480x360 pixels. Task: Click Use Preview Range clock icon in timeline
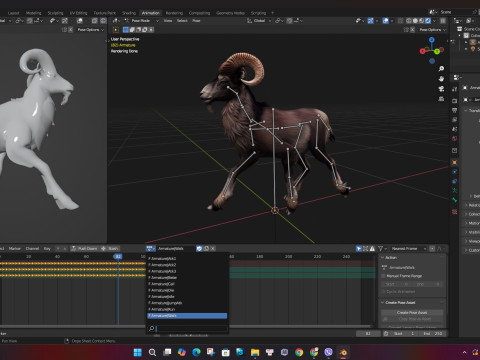pos(386,334)
